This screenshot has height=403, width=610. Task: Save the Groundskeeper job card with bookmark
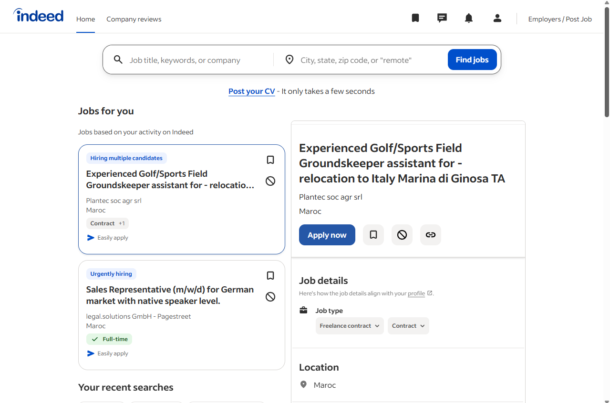pyautogui.click(x=270, y=160)
